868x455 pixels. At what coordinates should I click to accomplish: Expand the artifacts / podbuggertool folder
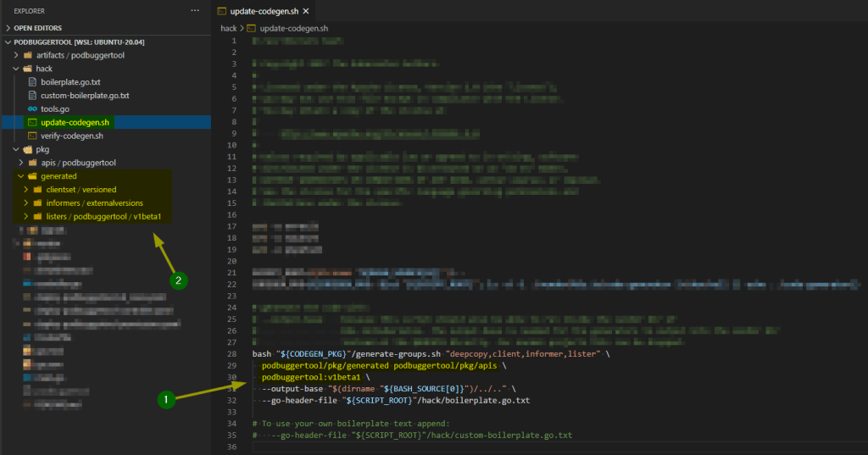tap(16, 55)
